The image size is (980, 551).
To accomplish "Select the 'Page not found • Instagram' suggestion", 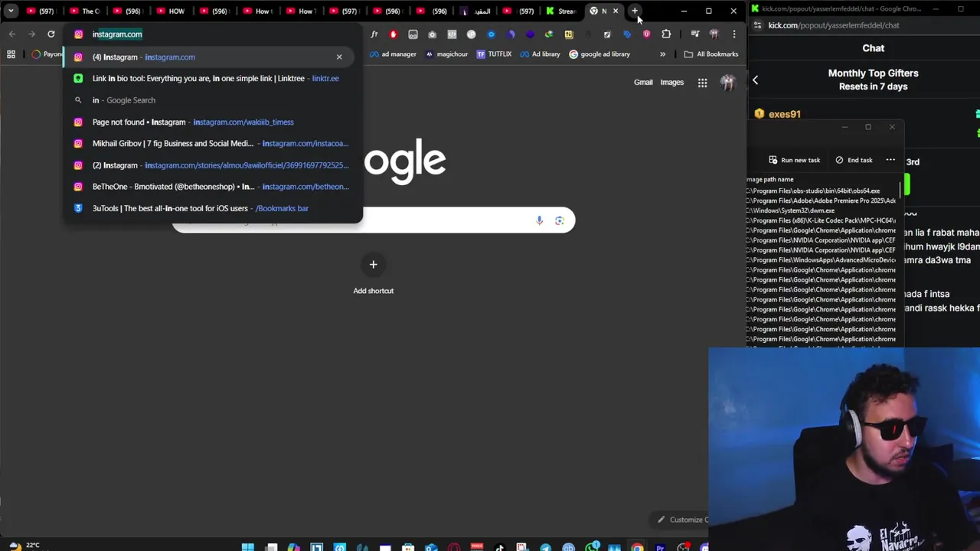I will point(207,122).
